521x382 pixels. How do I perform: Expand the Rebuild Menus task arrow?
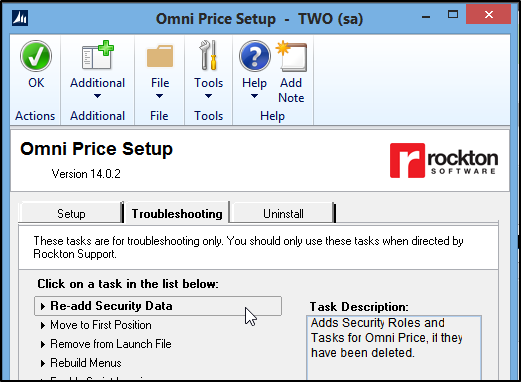(43, 363)
